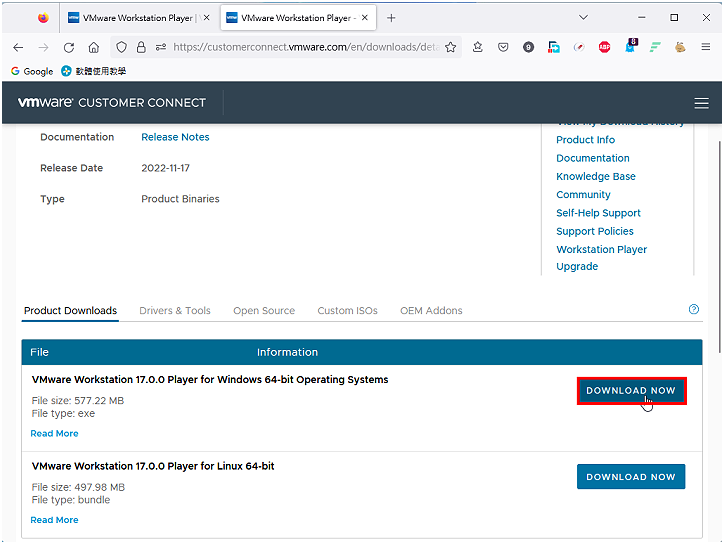Image resolution: width=724 pixels, height=544 pixels.
Task: Click the extension icon with the 8 badge
Action: (631, 46)
